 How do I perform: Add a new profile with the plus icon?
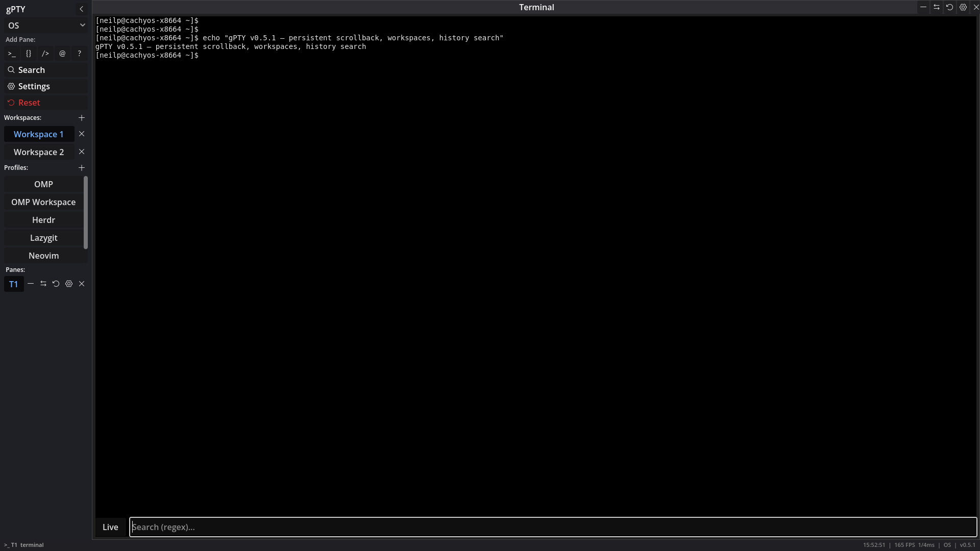point(82,168)
